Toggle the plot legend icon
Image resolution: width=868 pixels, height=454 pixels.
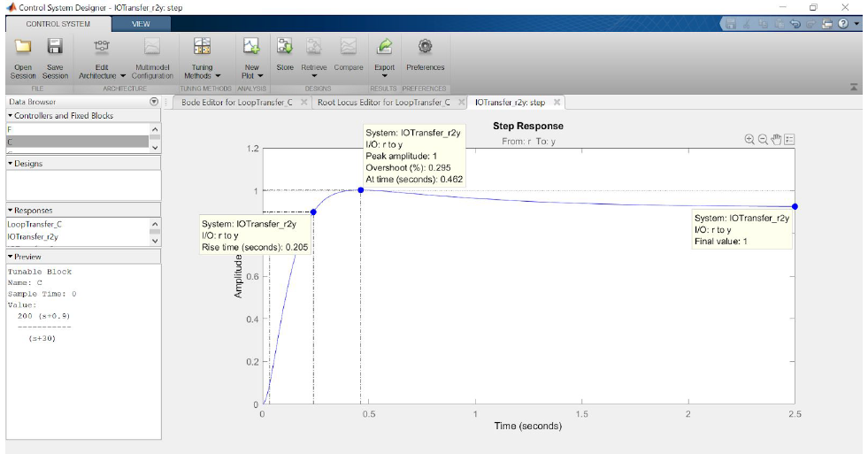(x=789, y=139)
